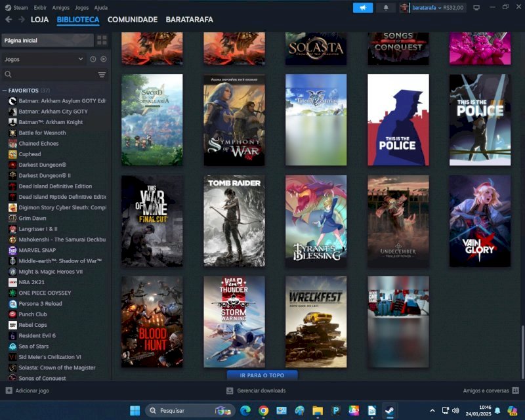
Task: Open advanced filter options icon in search
Action: point(102,74)
